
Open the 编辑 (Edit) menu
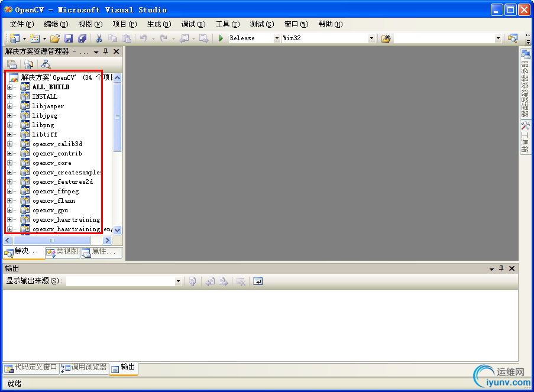point(56,24)
